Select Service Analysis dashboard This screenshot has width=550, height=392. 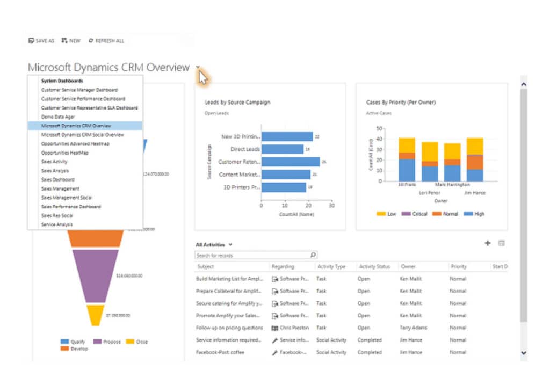[x=57, y=224]
